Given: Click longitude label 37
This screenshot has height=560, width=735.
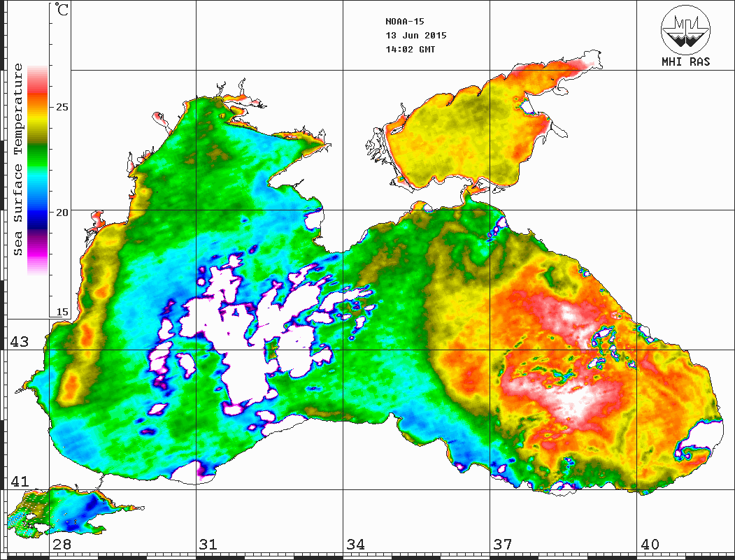Looking at the screenshot, I should click(x=503, y=545).
